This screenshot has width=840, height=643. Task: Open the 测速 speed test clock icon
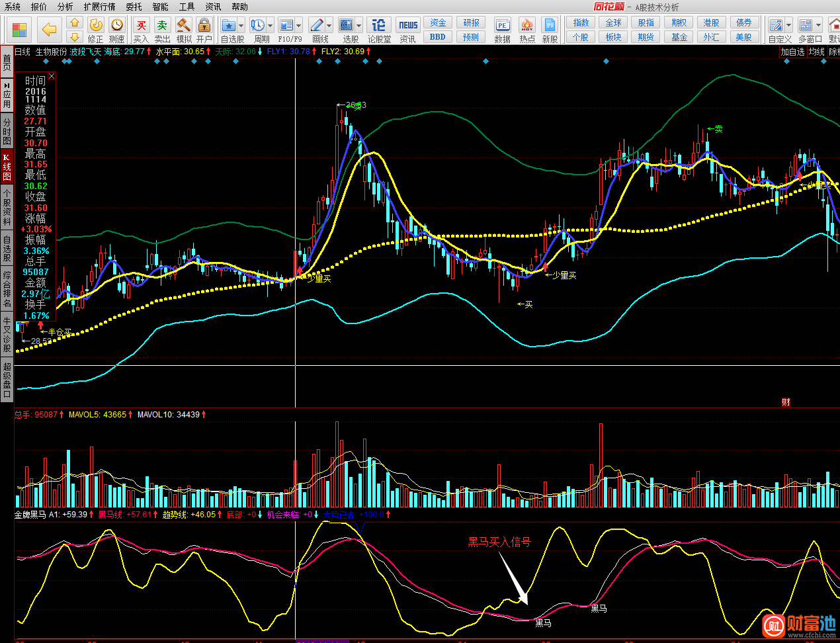117,26
